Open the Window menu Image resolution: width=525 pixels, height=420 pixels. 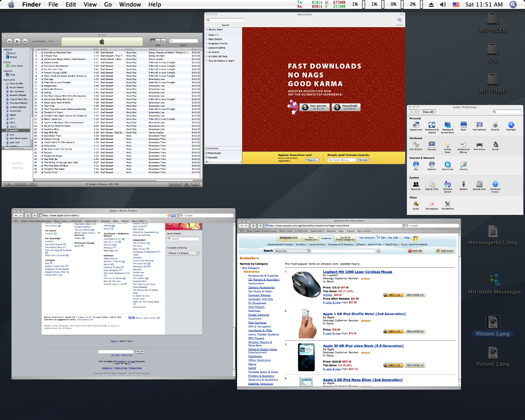click(x=130, y=5)
